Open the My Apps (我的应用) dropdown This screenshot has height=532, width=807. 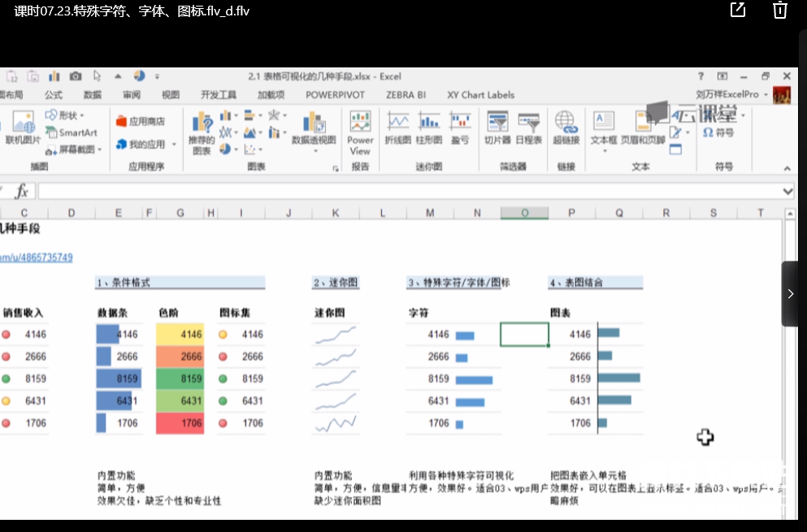point(146,145)
